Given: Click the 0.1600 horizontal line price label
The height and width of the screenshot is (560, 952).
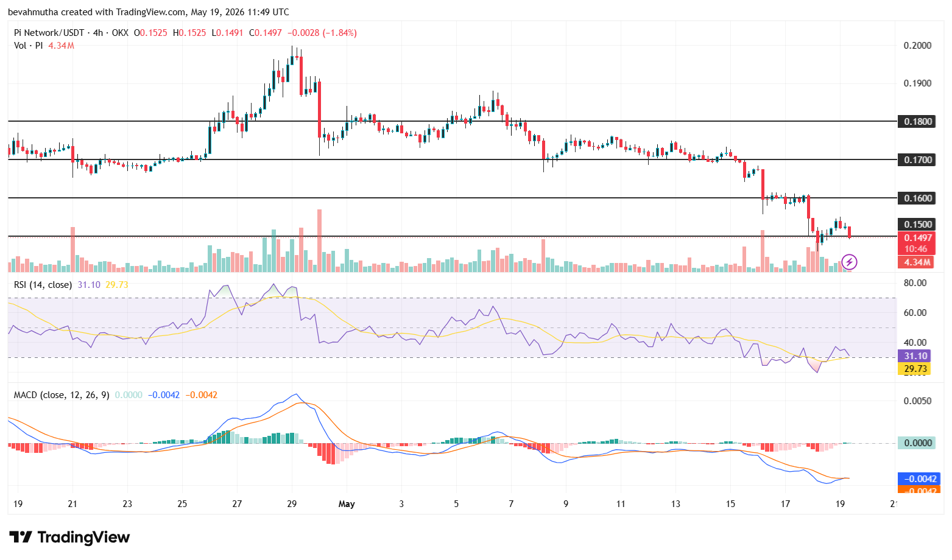Looking at the screenshot, I should [x=917, y=198].
